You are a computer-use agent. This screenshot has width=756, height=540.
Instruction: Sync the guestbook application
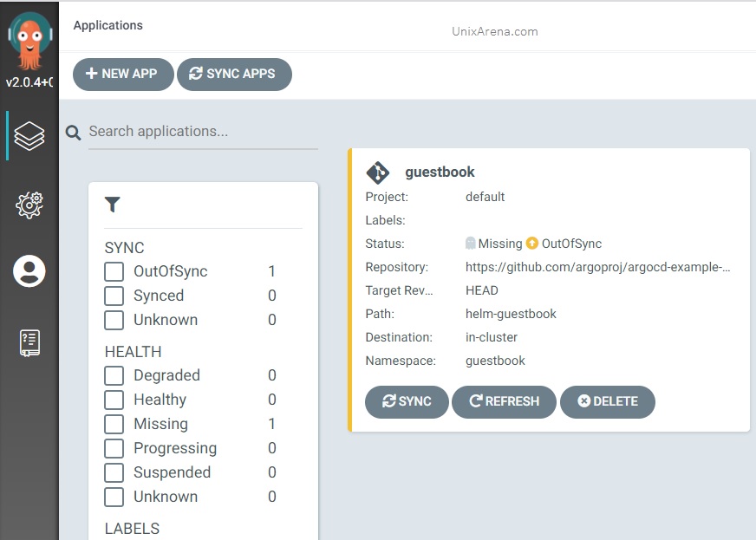tap(407, 401)
